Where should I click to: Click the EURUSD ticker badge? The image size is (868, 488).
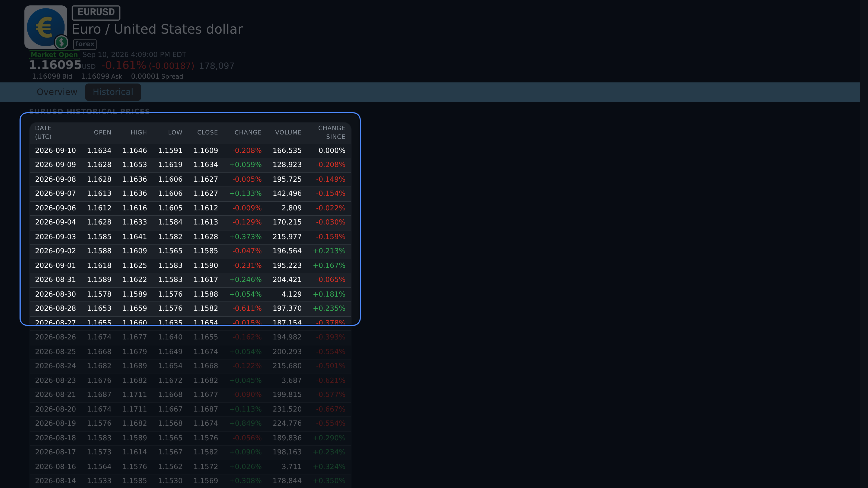tap(96, 12)
